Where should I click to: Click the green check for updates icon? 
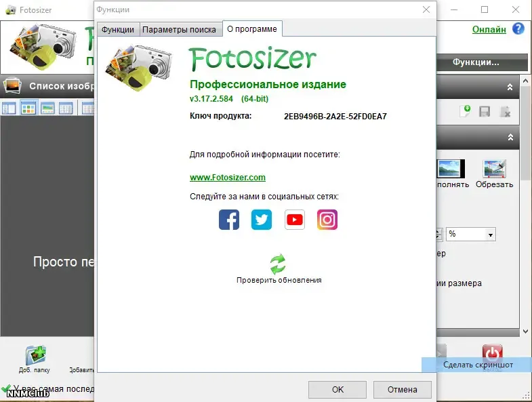coord(278,264)
